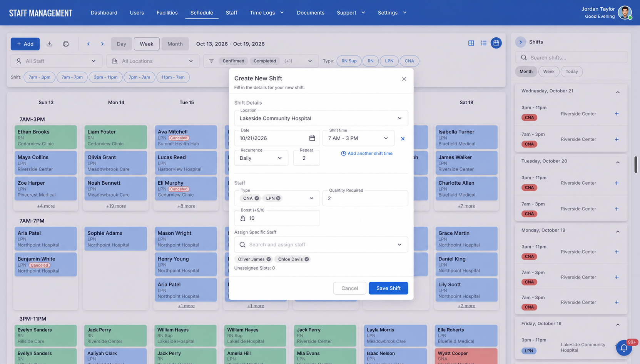
Task: Open the Documents nav item
Action: coord(311,13)
